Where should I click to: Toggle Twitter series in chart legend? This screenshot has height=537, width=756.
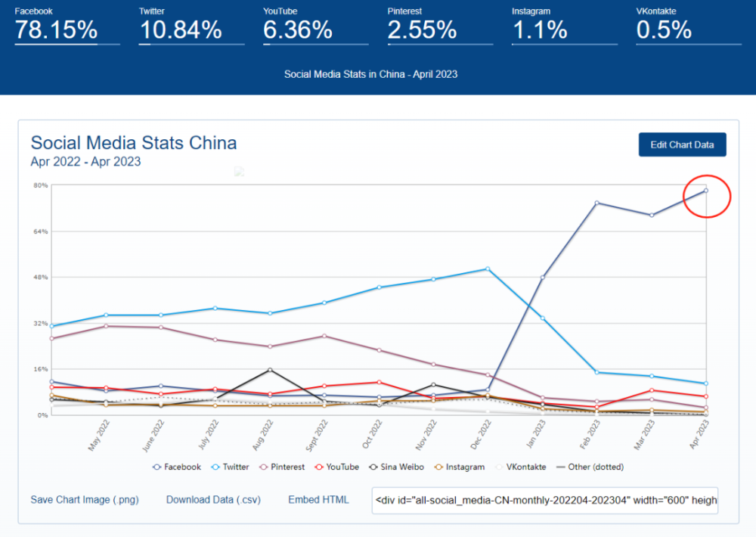point(230,467)
